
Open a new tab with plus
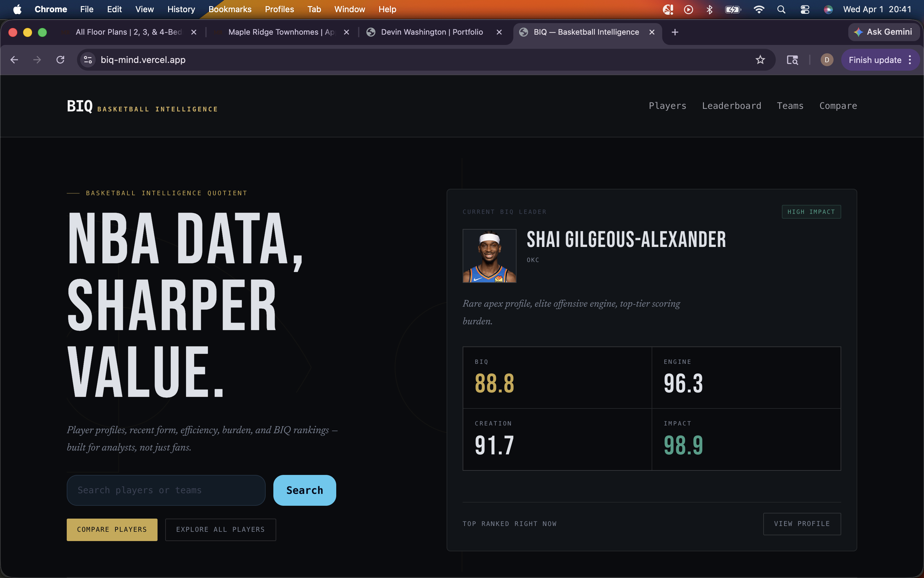(x=675, y=32)
